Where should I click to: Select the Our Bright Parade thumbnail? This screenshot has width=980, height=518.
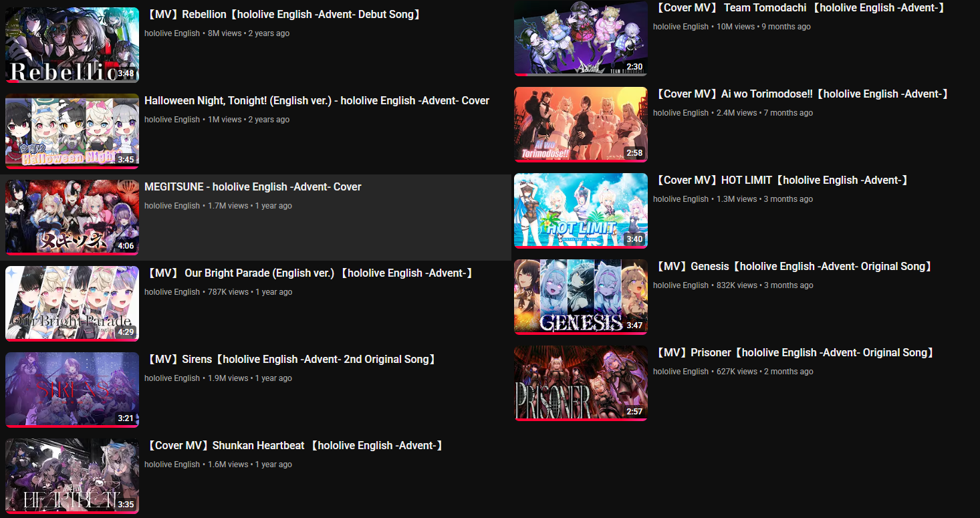pyautogui.click(x=72, y=303)
